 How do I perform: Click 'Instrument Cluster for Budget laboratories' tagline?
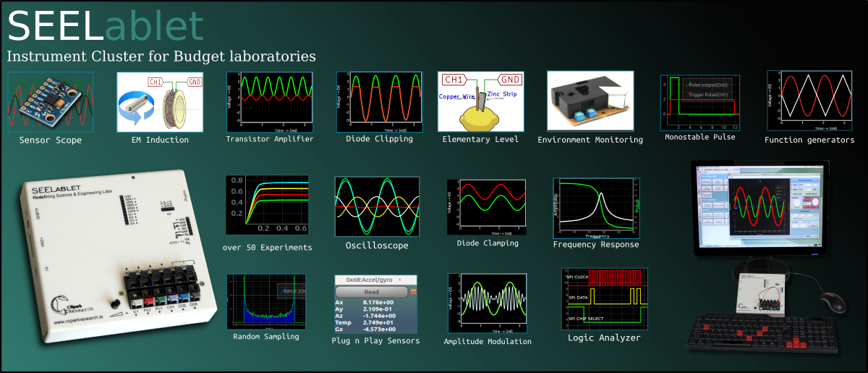click(x=161, y=56)
